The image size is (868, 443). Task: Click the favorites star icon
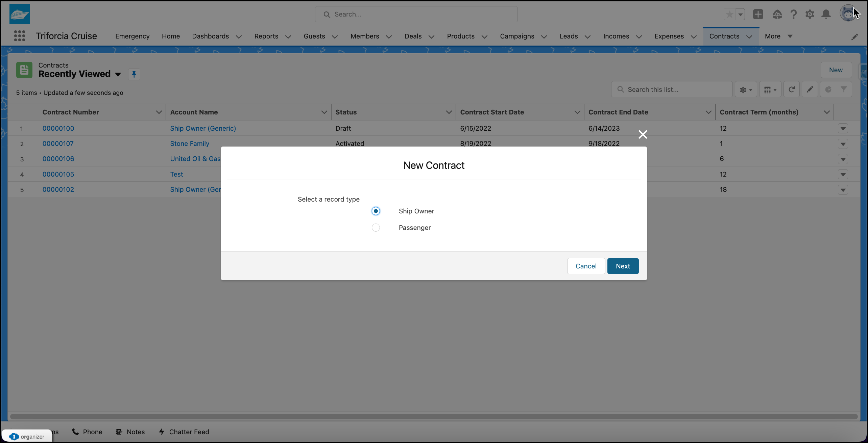[x=729, y=14]
